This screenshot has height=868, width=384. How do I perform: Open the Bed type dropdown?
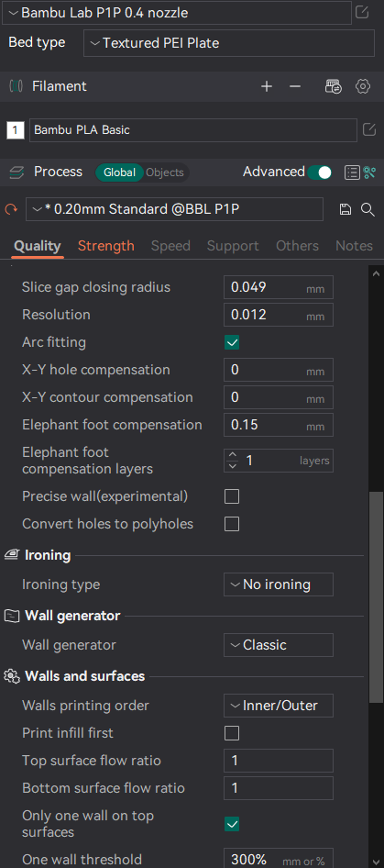point(229,43)
